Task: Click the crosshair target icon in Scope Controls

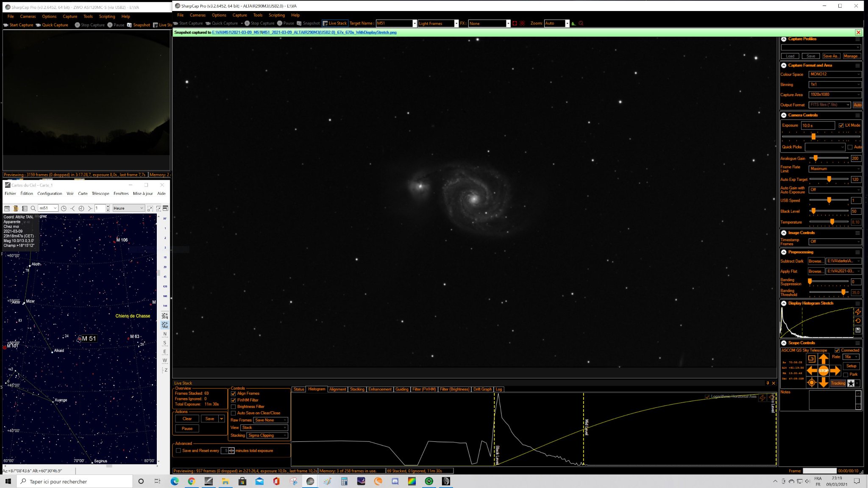Action: (x=812, y=383)
